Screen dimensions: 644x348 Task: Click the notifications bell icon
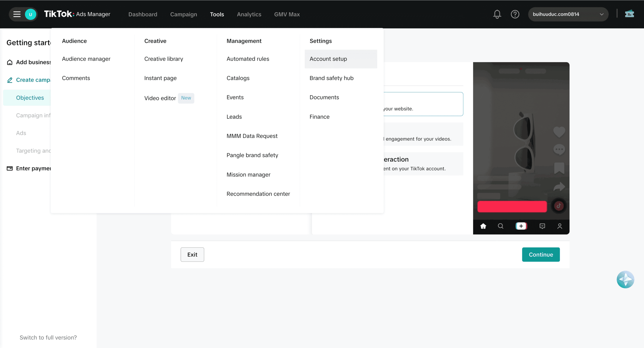coord(497,14)
